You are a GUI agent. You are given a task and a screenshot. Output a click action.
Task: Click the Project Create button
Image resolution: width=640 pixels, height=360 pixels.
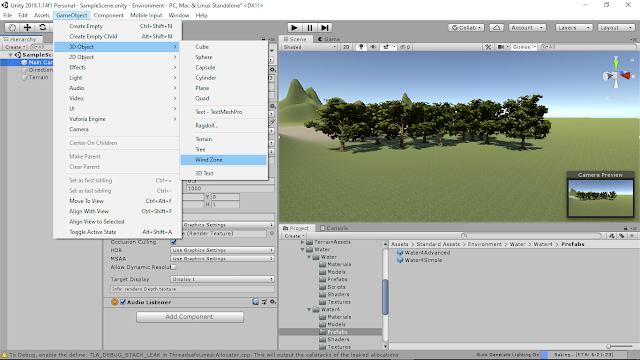[294, 236]
